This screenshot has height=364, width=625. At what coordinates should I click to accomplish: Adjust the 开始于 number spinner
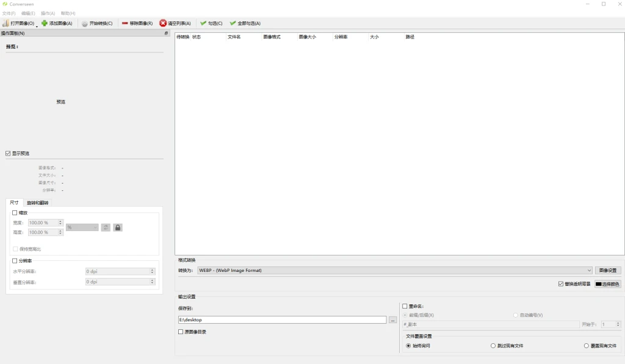point(618,324)
